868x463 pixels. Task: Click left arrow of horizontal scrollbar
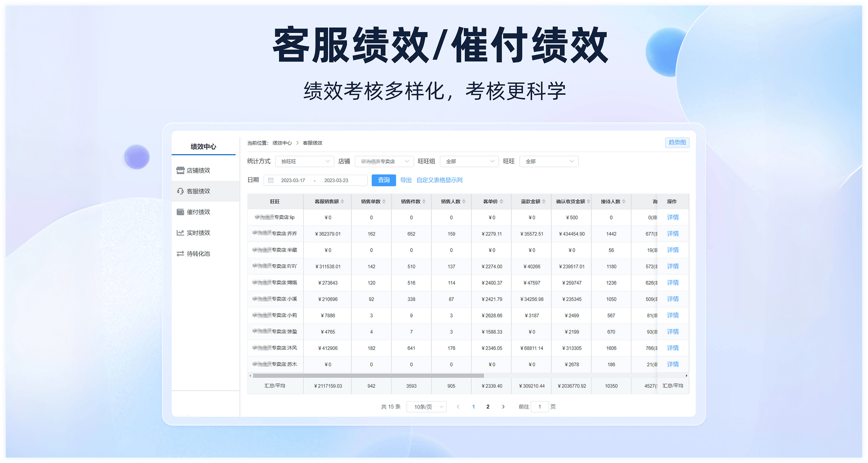coord(250,376)
